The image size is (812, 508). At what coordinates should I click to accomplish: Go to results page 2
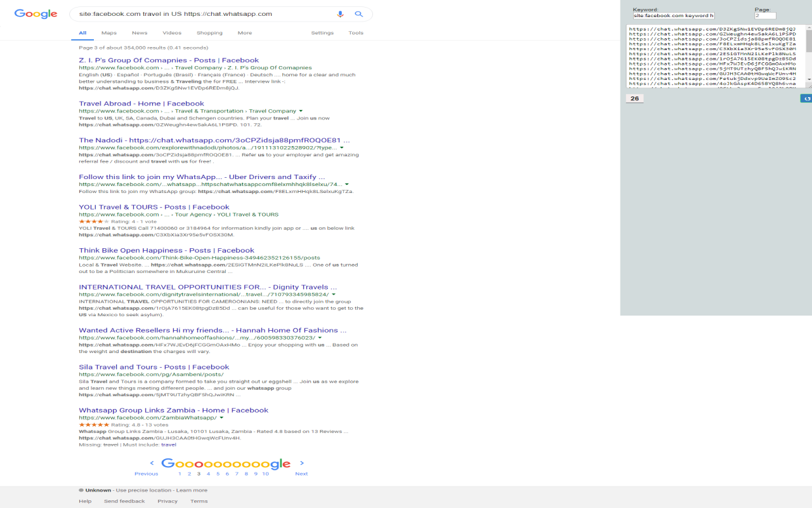pos(189,474)
